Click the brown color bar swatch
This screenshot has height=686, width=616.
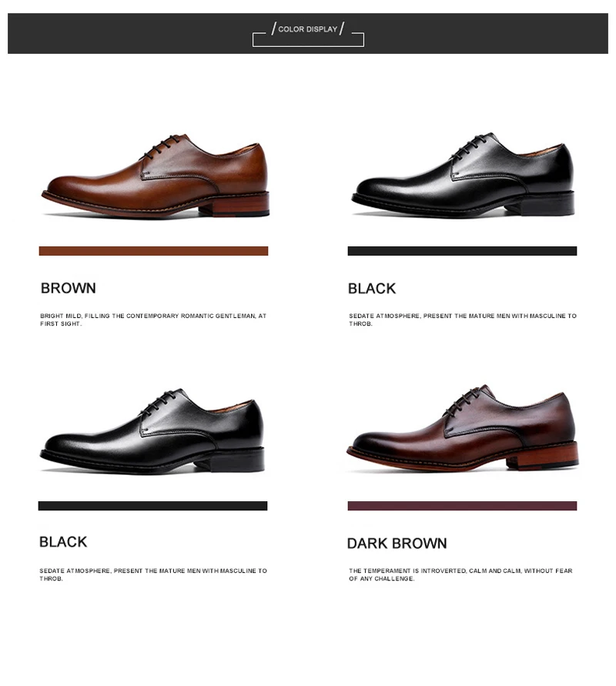[153, 251]
